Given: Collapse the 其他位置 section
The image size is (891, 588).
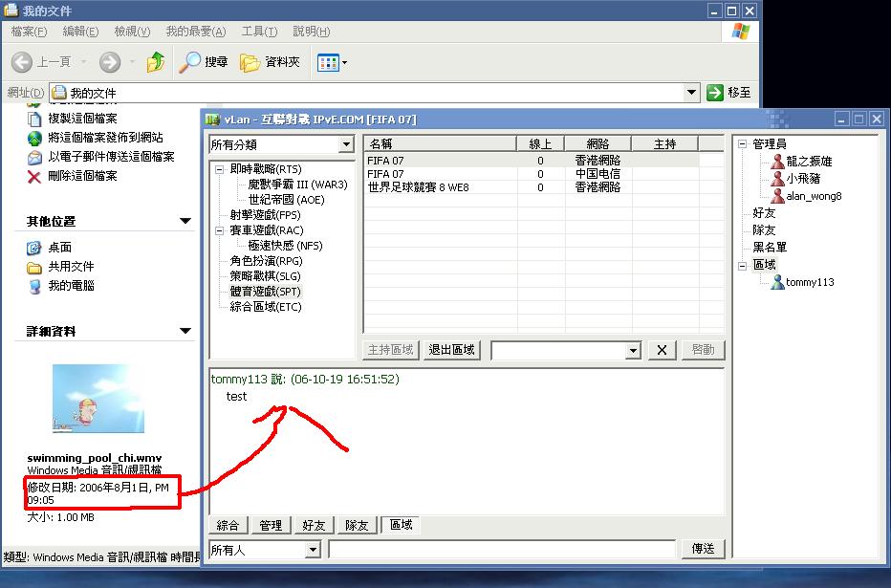Looking at the screenshot, I should pos(185,221).
